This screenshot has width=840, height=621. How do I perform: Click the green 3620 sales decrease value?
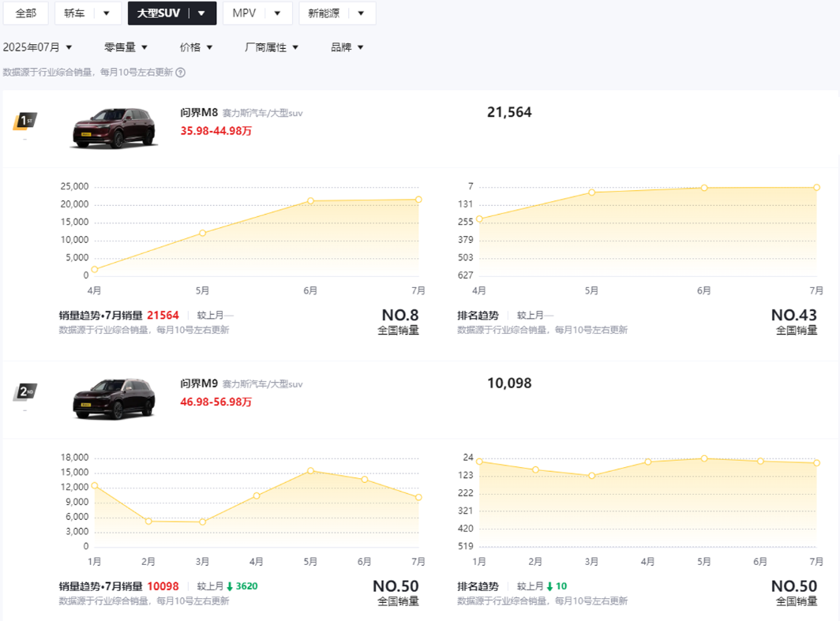[x=246, y=587]
